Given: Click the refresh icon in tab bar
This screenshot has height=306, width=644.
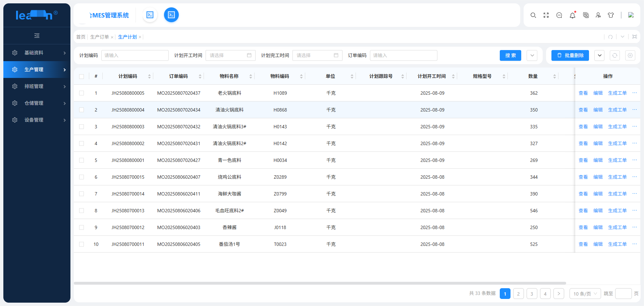Looking at the screenshot, I should [610, 37].
